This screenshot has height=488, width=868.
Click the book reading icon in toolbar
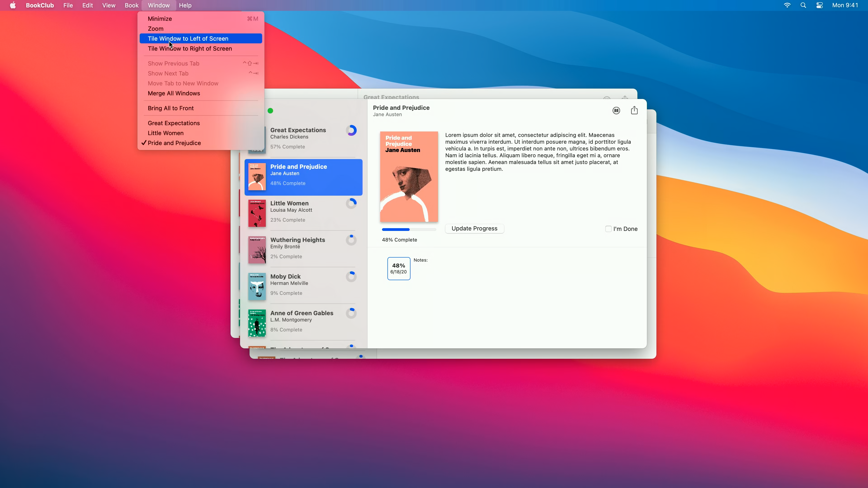[x=616, y=110]
